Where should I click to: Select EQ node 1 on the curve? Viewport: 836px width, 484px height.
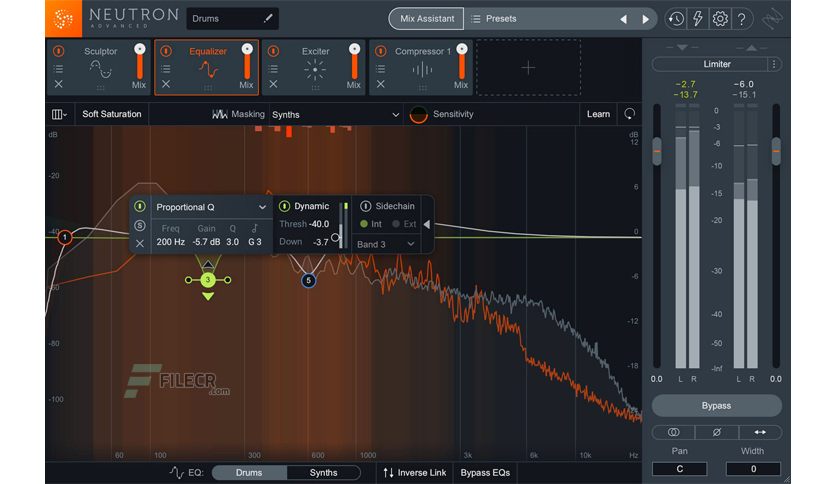65,237
